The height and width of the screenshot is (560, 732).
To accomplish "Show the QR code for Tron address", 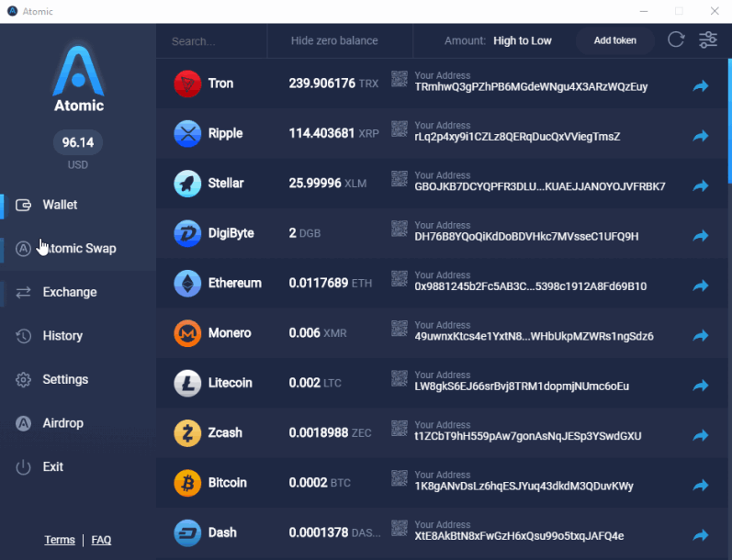I will pos(400,79).
